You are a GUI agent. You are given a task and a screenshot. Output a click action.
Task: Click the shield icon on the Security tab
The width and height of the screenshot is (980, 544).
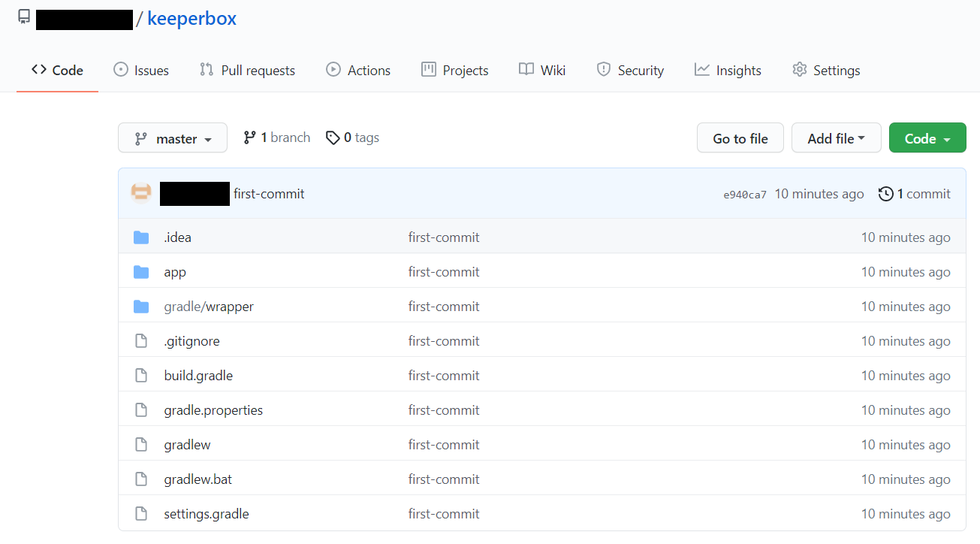pos(603,69)
